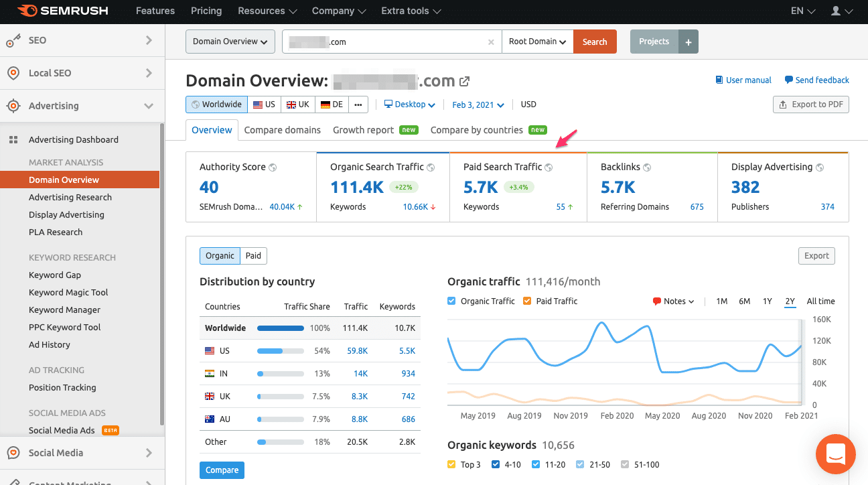The width and height of the screenshot is (868, 485).
Task: Open the Feb 3, 2021 date dropdown
Action: 478,105
